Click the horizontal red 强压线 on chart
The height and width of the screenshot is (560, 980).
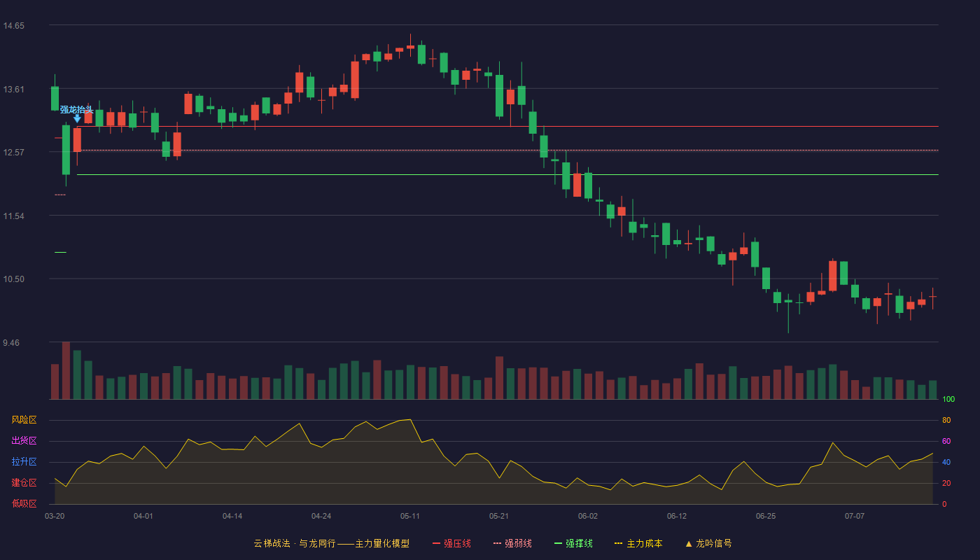pos(507,127)
